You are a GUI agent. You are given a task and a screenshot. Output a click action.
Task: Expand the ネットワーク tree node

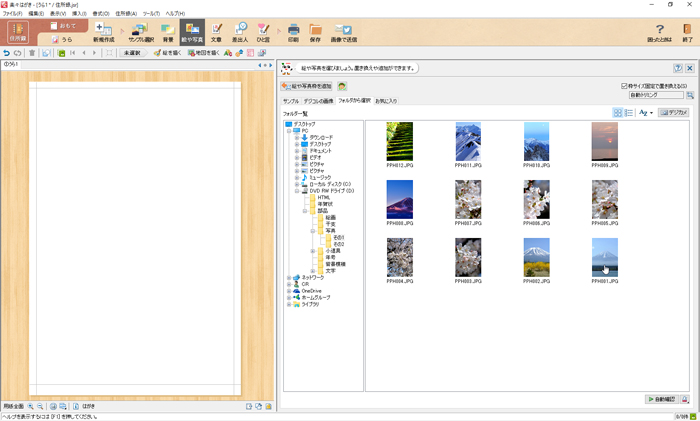(x=289, y=277)
